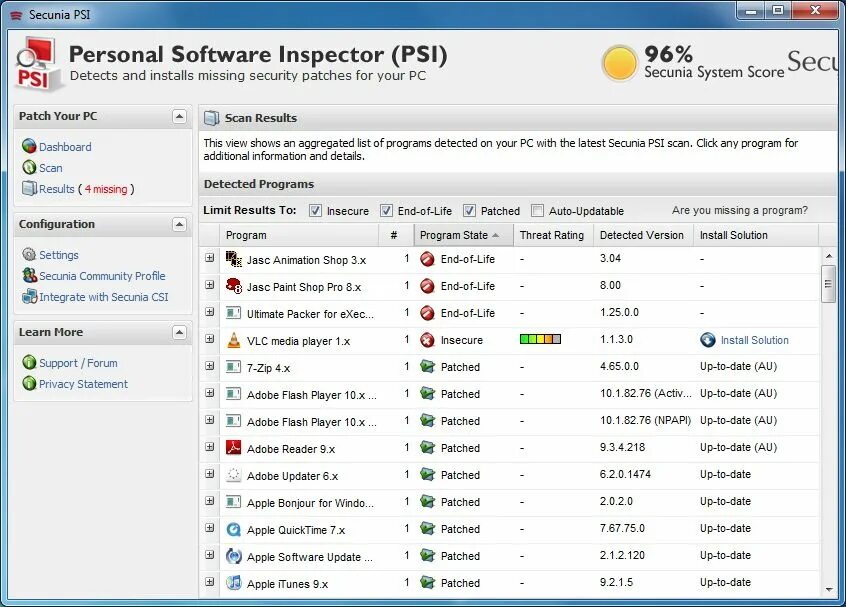Collapse the Patch Your PC panel

pos(180,116)
